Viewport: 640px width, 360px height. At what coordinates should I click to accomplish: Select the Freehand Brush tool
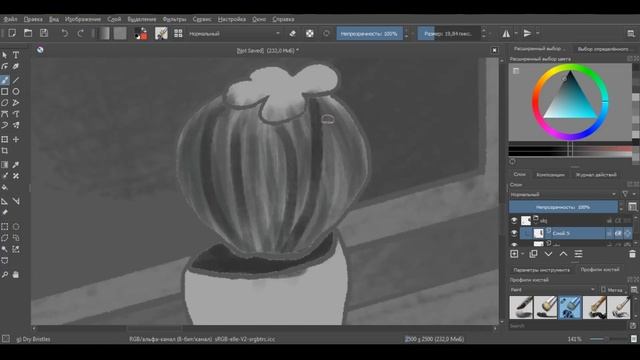click(x=4, y=80)
